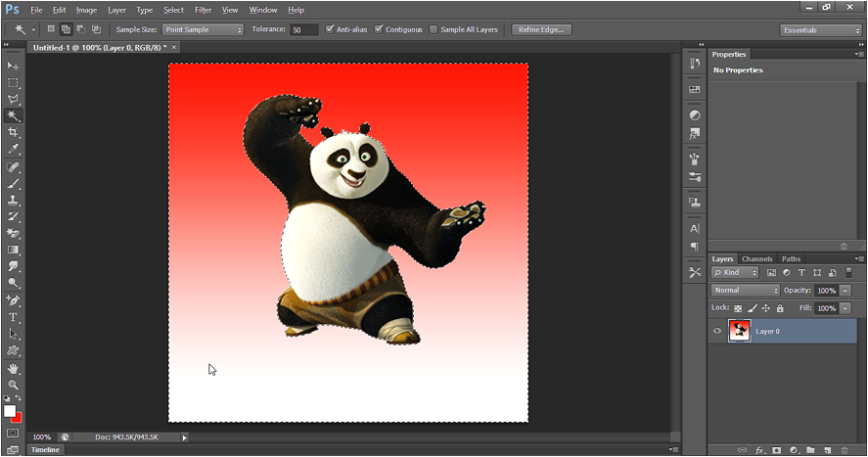Open the Adjustments panel icon

695,115
